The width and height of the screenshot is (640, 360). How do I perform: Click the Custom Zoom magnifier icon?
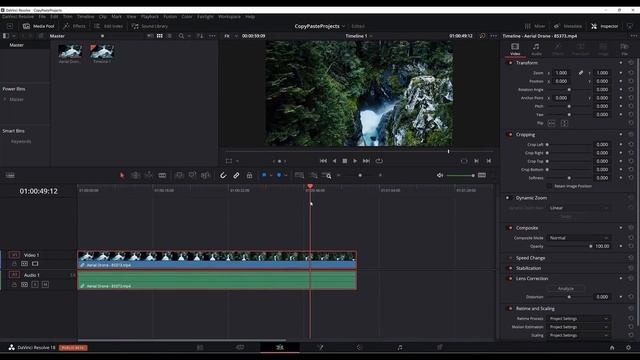(x=327, y=176)
